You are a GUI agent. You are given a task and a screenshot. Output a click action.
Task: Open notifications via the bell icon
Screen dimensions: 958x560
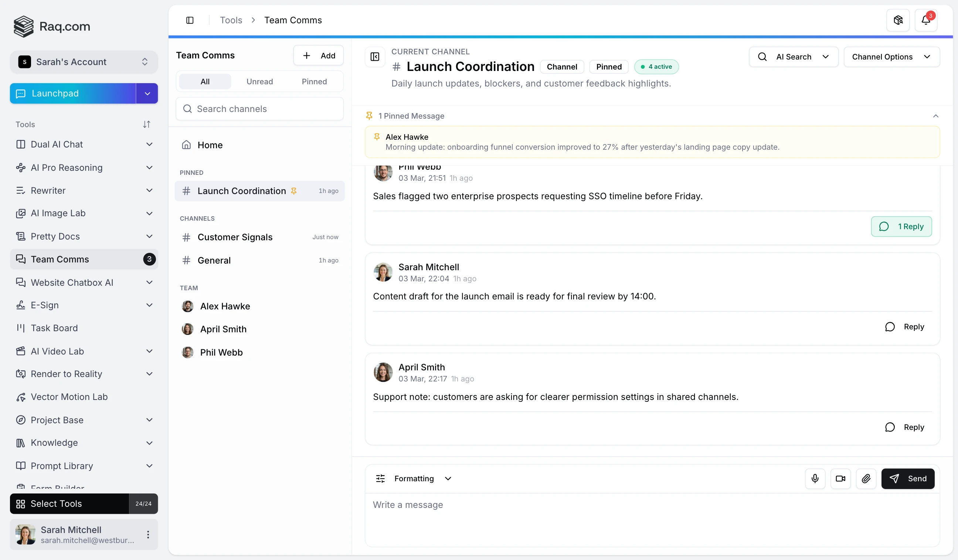click(925, 20)
